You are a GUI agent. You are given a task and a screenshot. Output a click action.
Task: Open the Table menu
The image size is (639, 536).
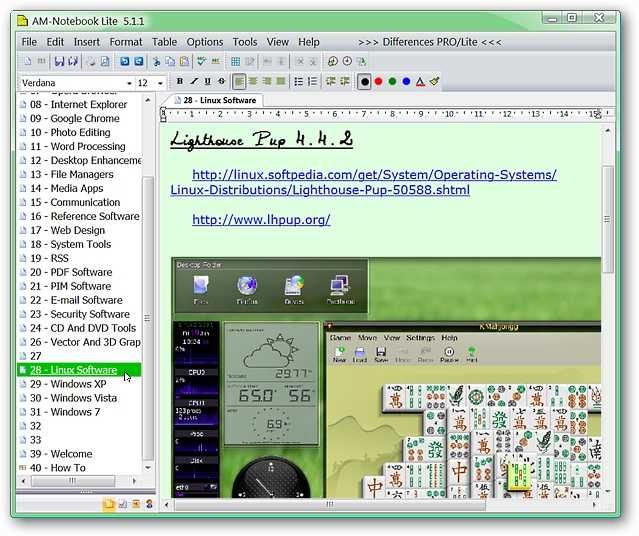(164, 42)
